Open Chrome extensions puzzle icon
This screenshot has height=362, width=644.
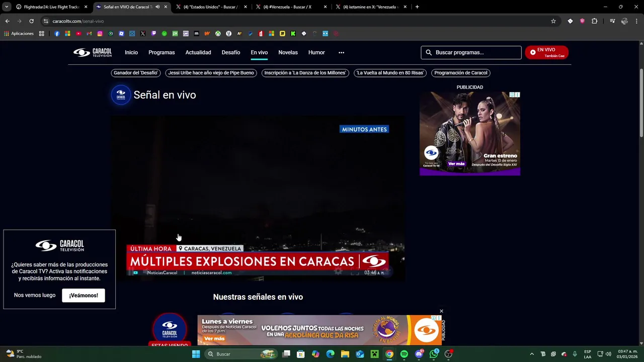(x=594, y=21)
